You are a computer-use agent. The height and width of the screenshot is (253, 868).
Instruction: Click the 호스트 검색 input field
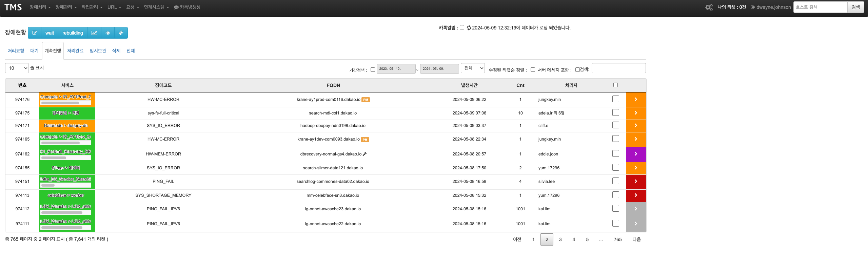[821, 7]
